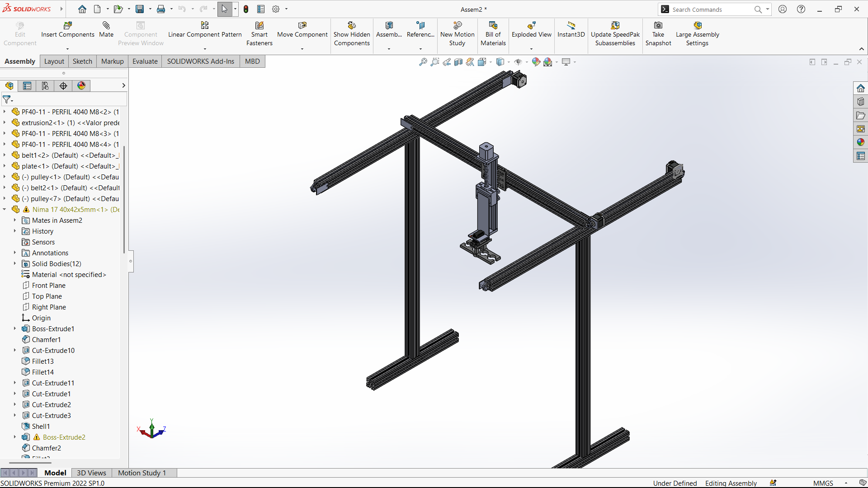
Task: Open SOLIDWORKS Resources in task pane
Action: click(861, 88)
